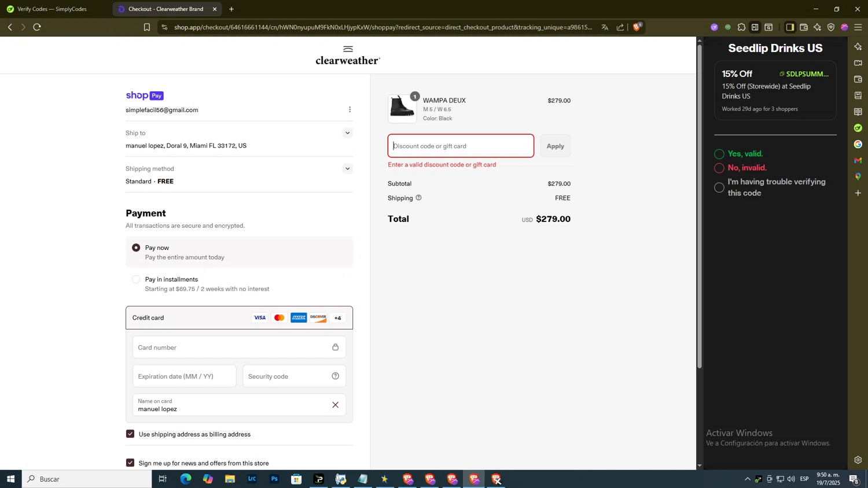The height and width of the screenshot is (488, 868).
Task: Click the Apply discount button
Action: 556,146
